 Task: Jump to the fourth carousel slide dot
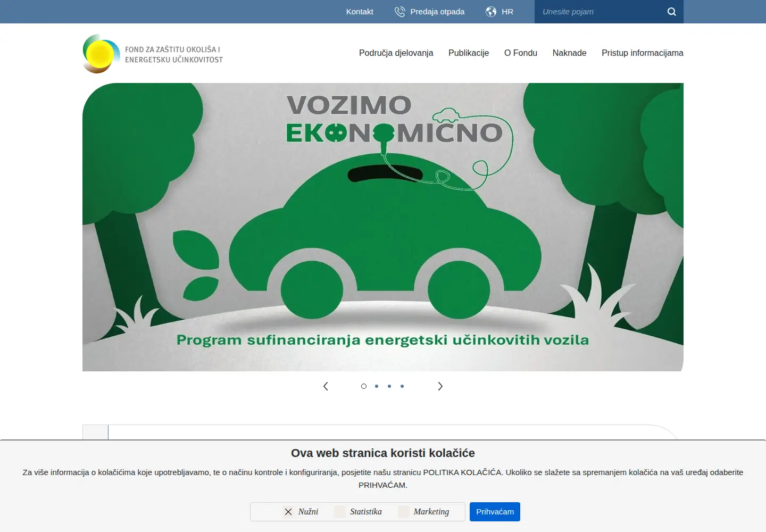click(402, 386)
